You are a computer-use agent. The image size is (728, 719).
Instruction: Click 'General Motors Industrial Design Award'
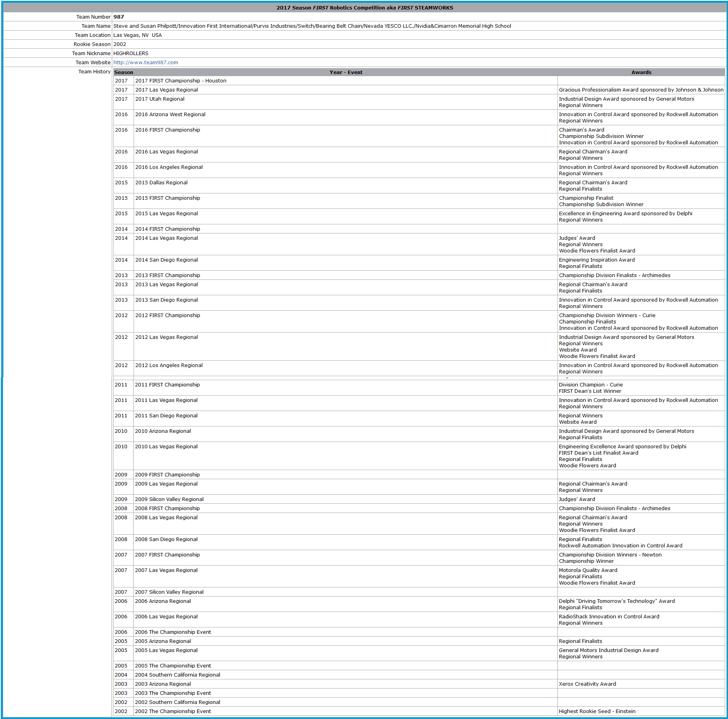tap(609, 650)
